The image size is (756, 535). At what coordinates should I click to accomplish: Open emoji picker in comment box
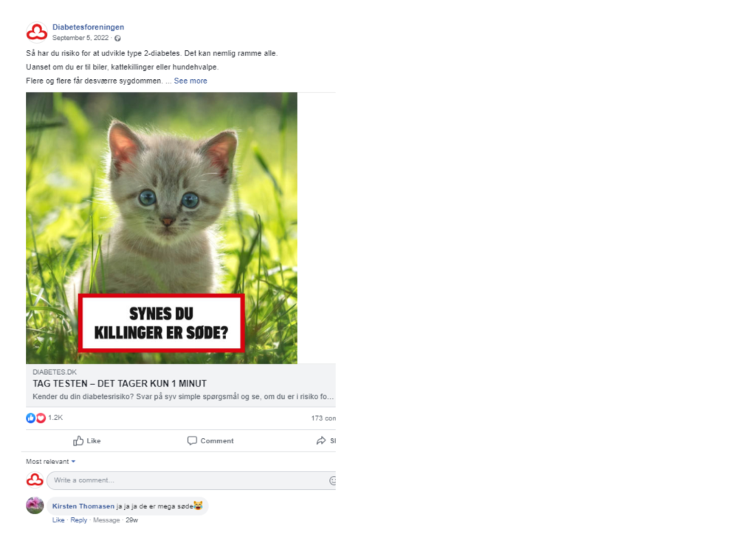332,480
